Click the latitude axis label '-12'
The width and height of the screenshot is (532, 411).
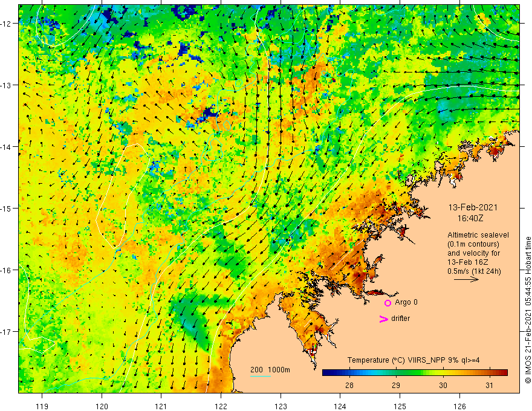point(6,24)
